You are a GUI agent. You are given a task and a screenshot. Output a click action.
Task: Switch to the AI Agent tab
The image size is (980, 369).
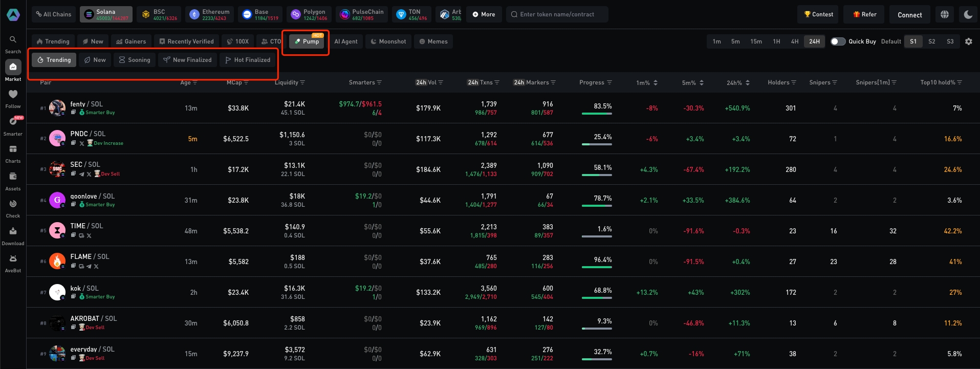click(346, 41)
